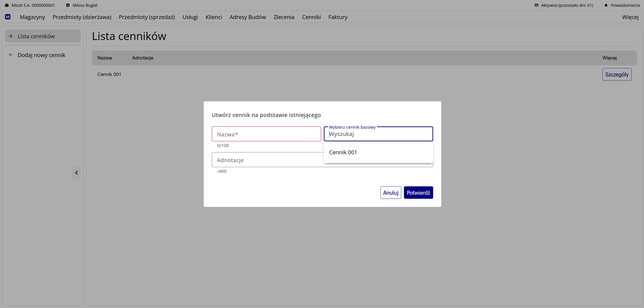Open Szczegóły for Cennik 001

click(616, 74)
